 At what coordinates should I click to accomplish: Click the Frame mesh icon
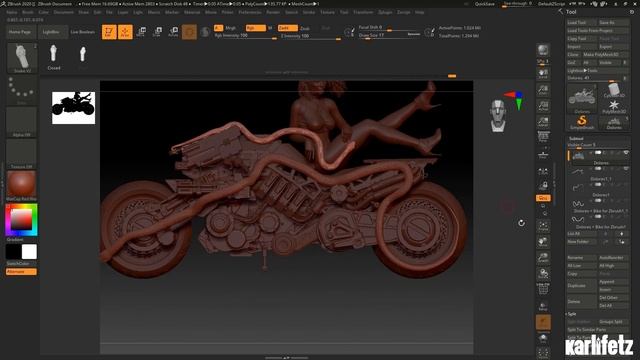[543, 226]
